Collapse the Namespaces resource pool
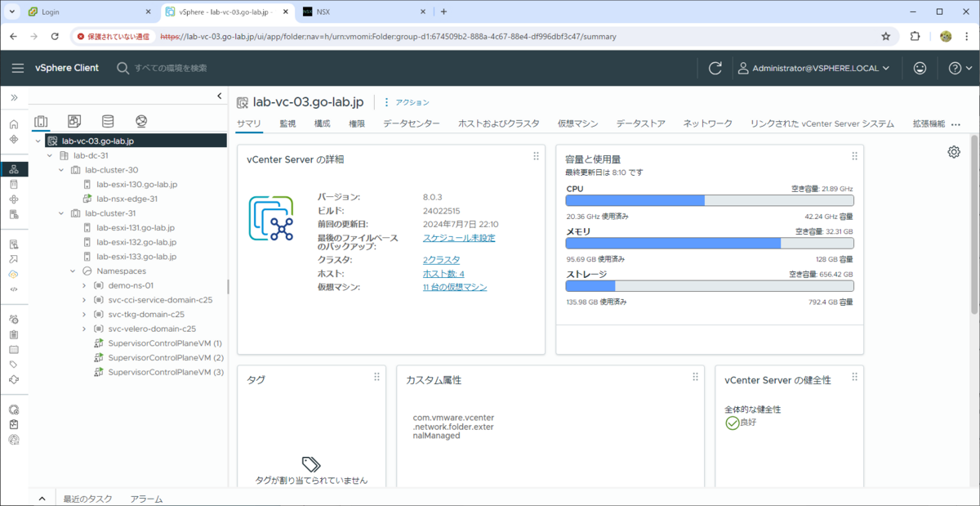Viewport: 980px width, 506px height. pos(73,271)
